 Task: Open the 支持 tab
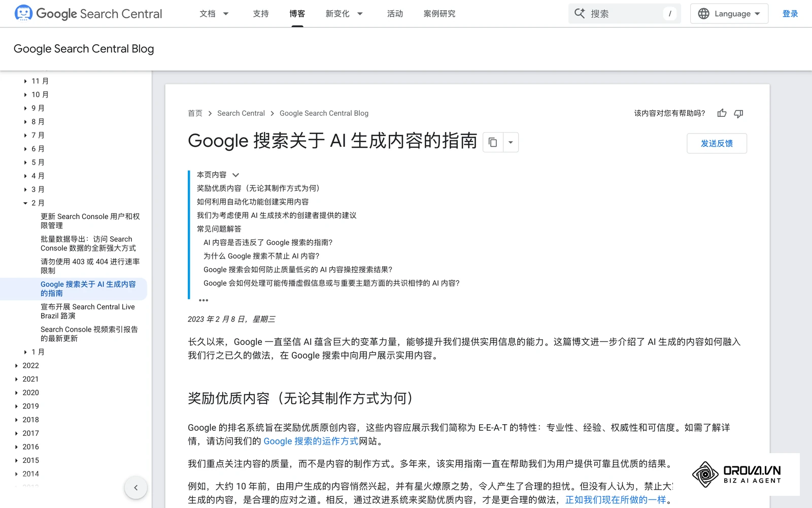pos(261,14)
